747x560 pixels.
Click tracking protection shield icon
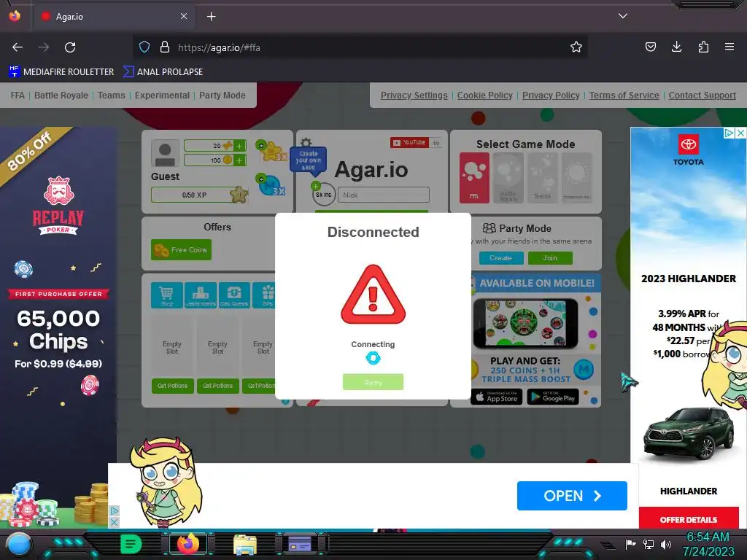[144, 47]
